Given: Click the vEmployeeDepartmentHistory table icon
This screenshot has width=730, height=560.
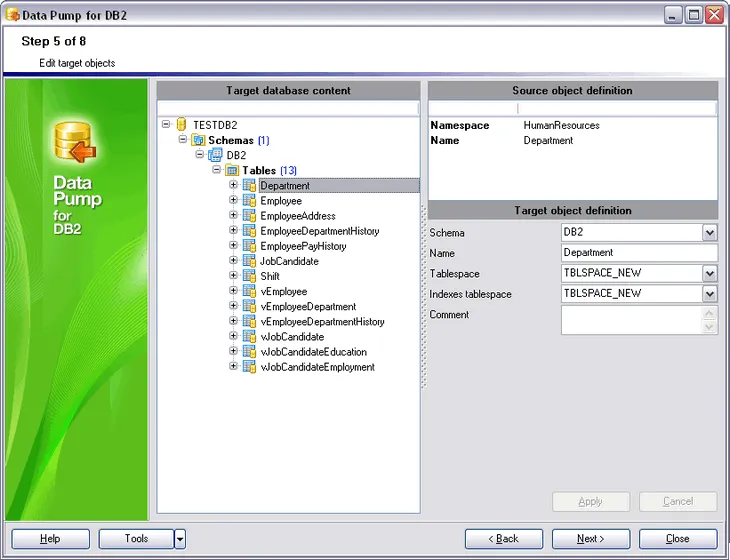Looking at the screenshot, I should [250, 322].
